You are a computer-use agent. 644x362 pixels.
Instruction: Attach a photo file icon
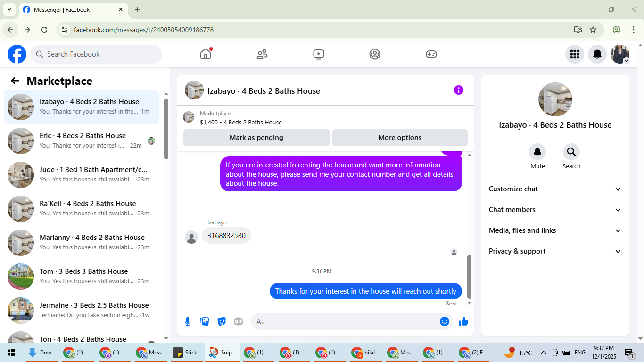[205, 321]
